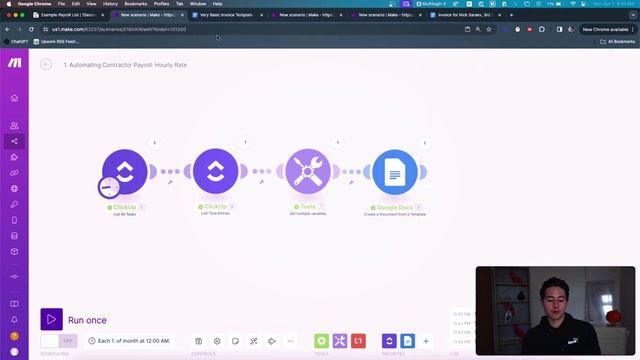
Task: Open the History menu in menu bar
Action: pyautogui.click(x=110, y=4)
